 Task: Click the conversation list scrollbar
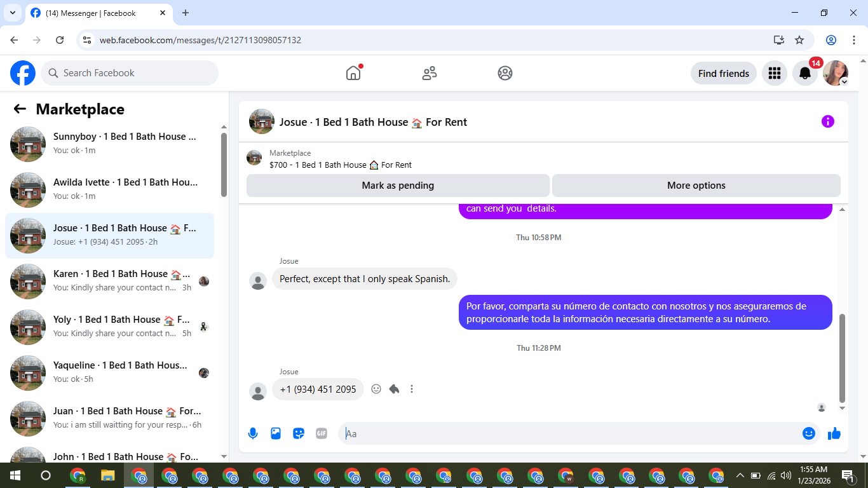(x=224, y=165)
